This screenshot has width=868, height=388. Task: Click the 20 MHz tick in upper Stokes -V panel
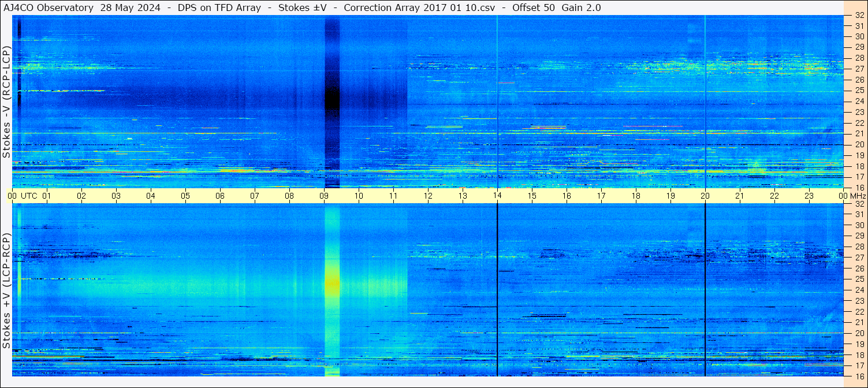pos(859,144)
